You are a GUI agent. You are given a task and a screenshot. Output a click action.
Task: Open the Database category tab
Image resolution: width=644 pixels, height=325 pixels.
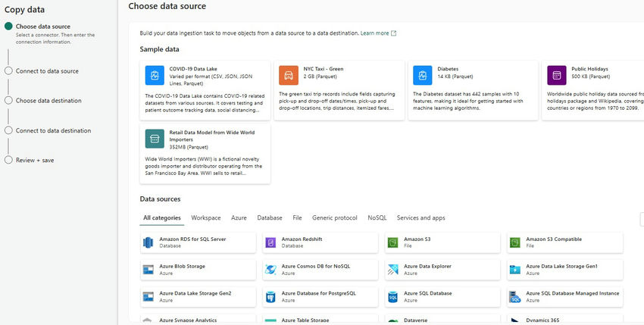click(x=270, y=217)
